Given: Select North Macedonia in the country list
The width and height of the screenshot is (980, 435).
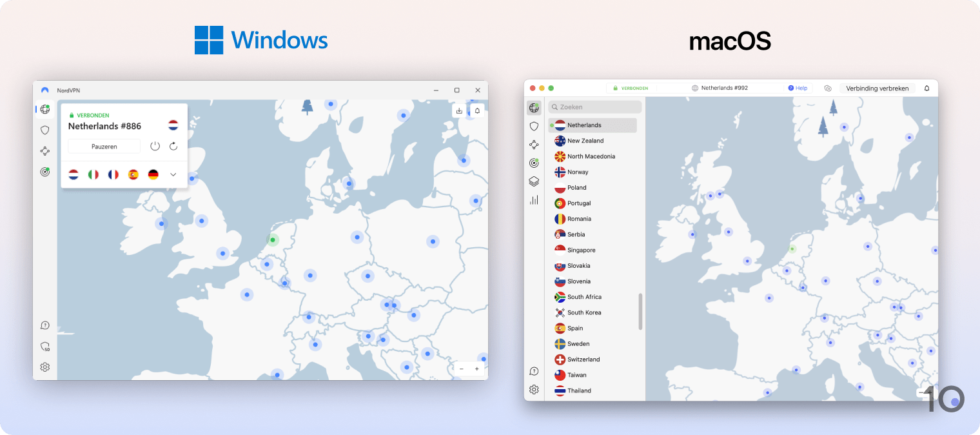Looking at the screenshot, I should coord(593,156).
